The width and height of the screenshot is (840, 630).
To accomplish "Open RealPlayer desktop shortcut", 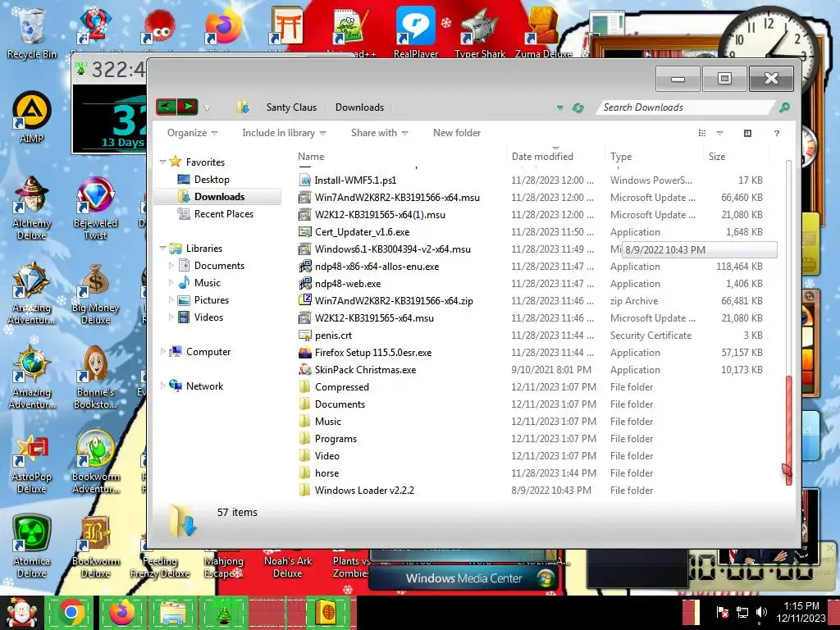I will (x=416, y=31).
